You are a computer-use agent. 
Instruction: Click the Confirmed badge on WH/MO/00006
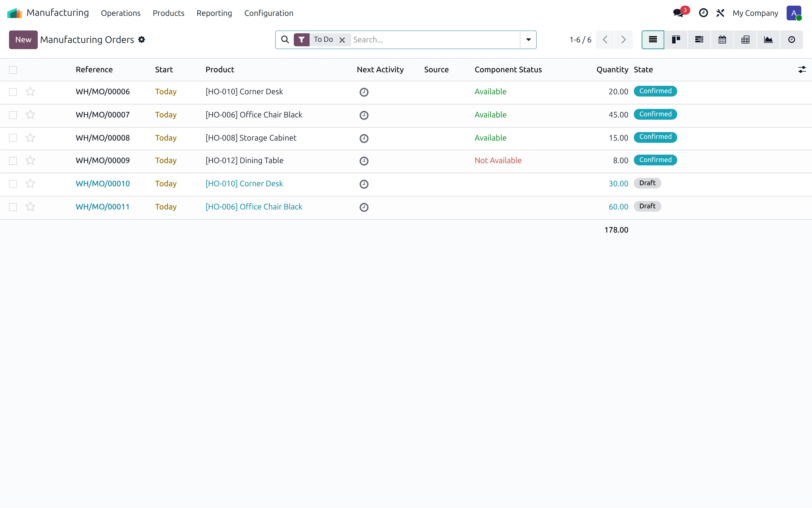[655, 91]
